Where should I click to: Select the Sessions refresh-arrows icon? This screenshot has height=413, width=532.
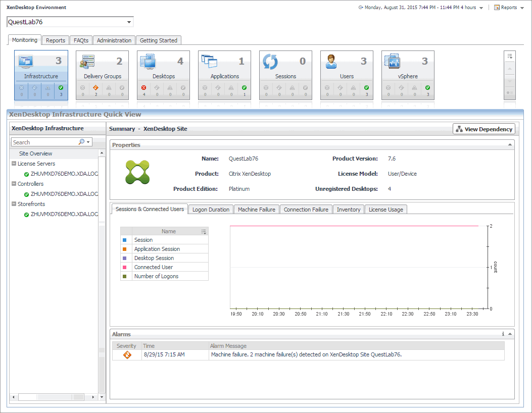tap(270, 62)
